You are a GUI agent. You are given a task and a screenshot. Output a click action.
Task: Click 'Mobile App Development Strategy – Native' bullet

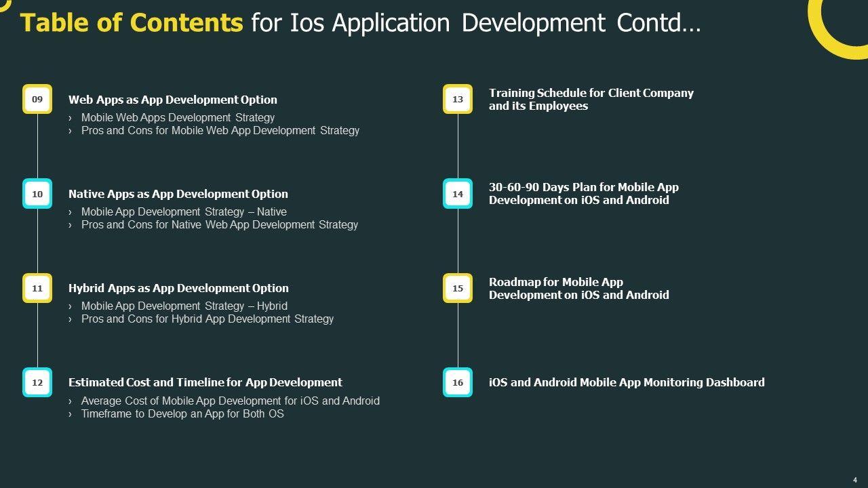tap(184, 211)
